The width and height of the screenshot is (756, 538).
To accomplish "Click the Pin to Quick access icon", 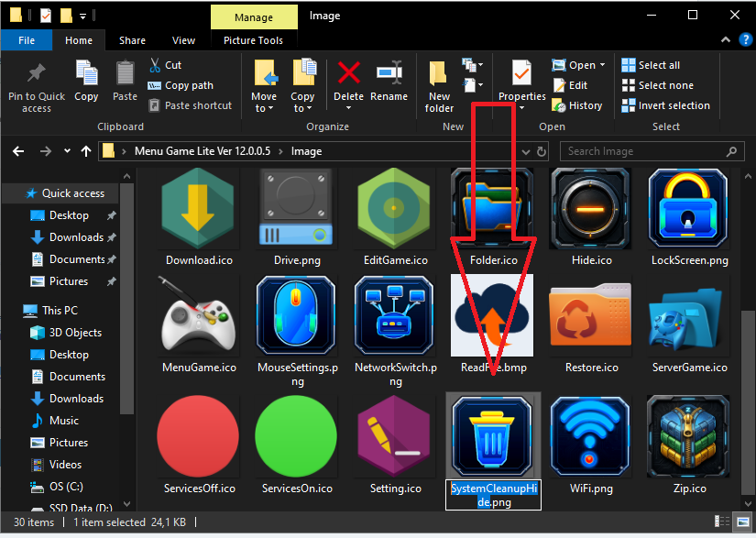I will [36, 73].
